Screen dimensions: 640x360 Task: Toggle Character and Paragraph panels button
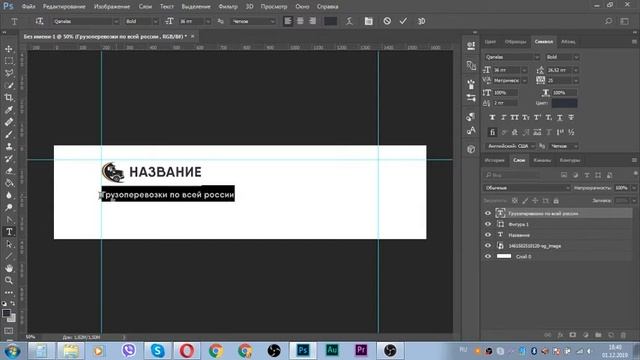coord(368,21)
